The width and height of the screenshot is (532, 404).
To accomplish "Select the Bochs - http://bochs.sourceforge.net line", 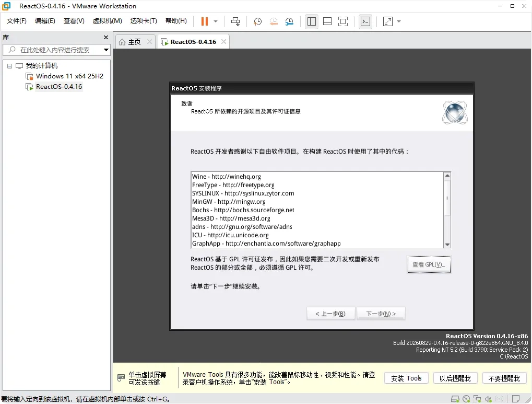I will pos(243,210).
